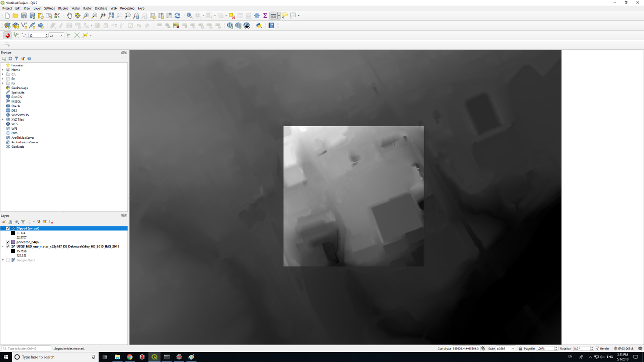Click the princeton_bdry2 purple color swatch
This screenshot has height=362, width=644.
point(13,242)
